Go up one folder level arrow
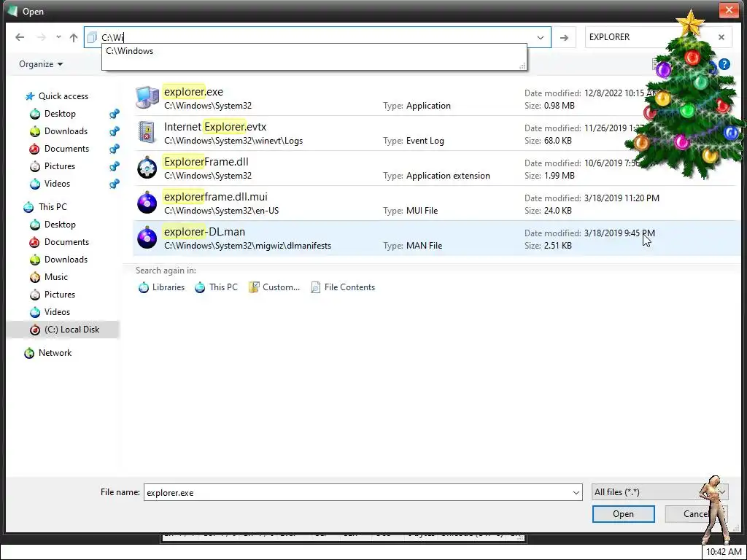Viewport: 747px width, 560px height. (x=74, y=37)
